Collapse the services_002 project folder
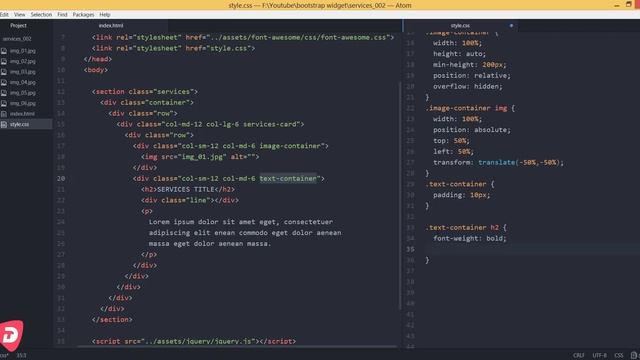Screen dimensions: 640x360 point(17,39)
